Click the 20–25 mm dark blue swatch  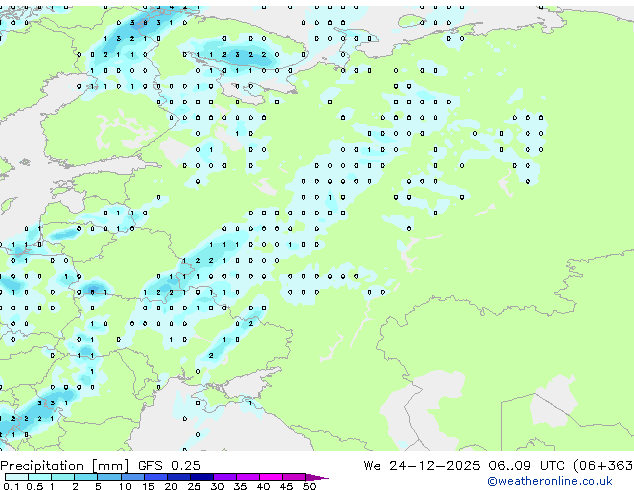tap(179, 477)
